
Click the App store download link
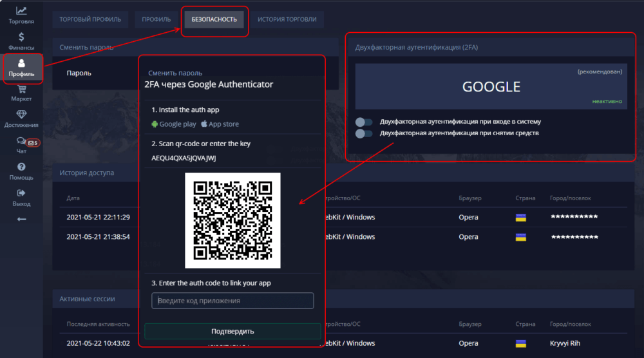pos(219,124)
